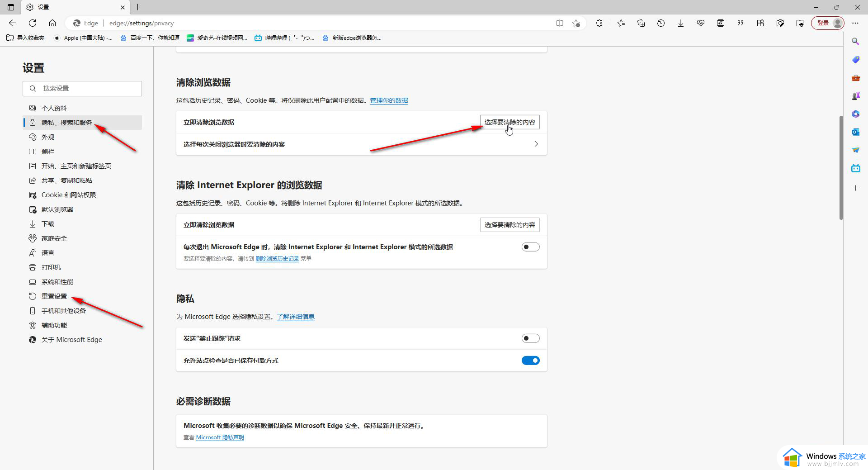The height and width of the screenshot is (470, 868).
Task: Refresh the settings page
Action: pos(33,23)
